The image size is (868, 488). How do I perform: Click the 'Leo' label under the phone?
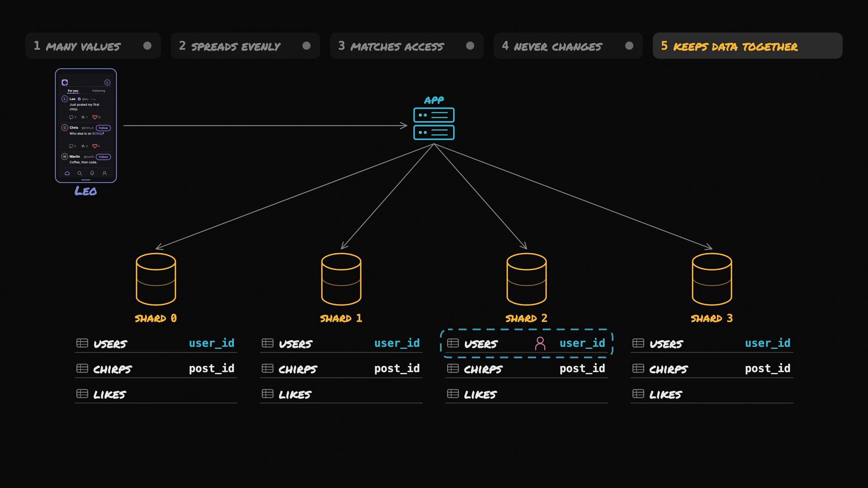pos(85,191)
